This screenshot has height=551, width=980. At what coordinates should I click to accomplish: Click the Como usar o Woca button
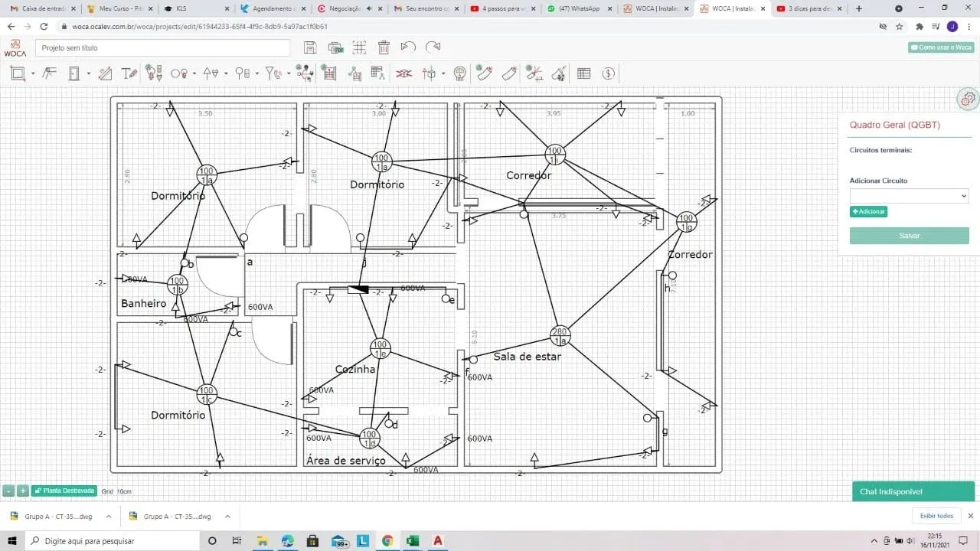(x=941, y=47)
